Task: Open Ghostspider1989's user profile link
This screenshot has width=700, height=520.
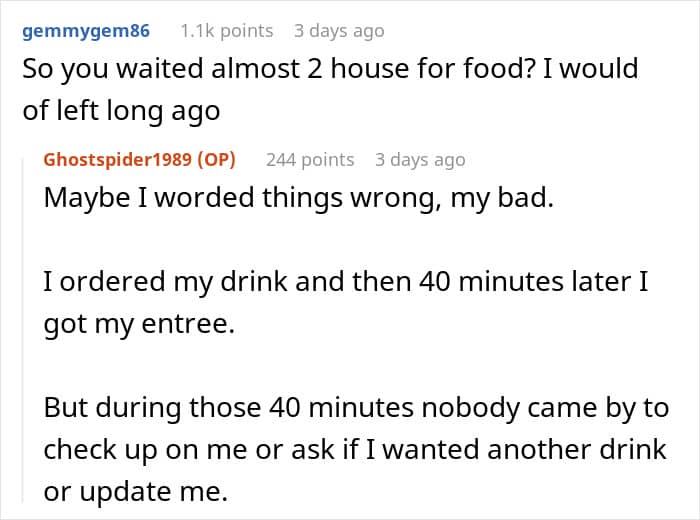Action: tap(118, 160)
